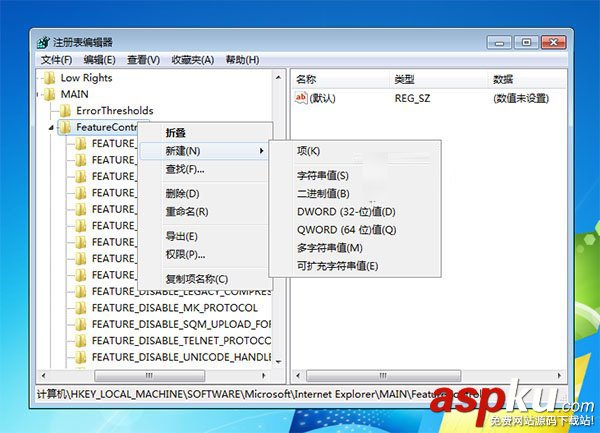The height and width of the screenshot is (433, 600).
Task: Select the FEATURE_DISABLE_UNICODE_HANDLE key
Action: 181,357
